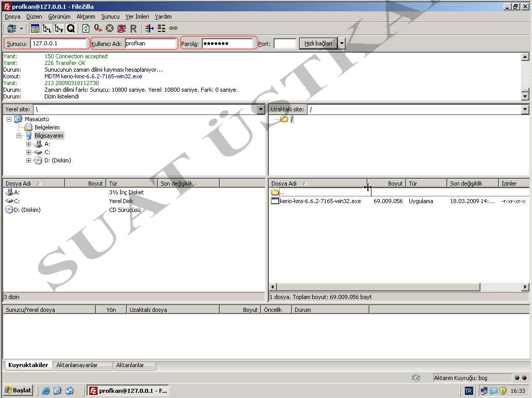The image size is (532, 398).
Task: Collapse the Bilgisayarım tree node
Action: [x=19, y=136]
